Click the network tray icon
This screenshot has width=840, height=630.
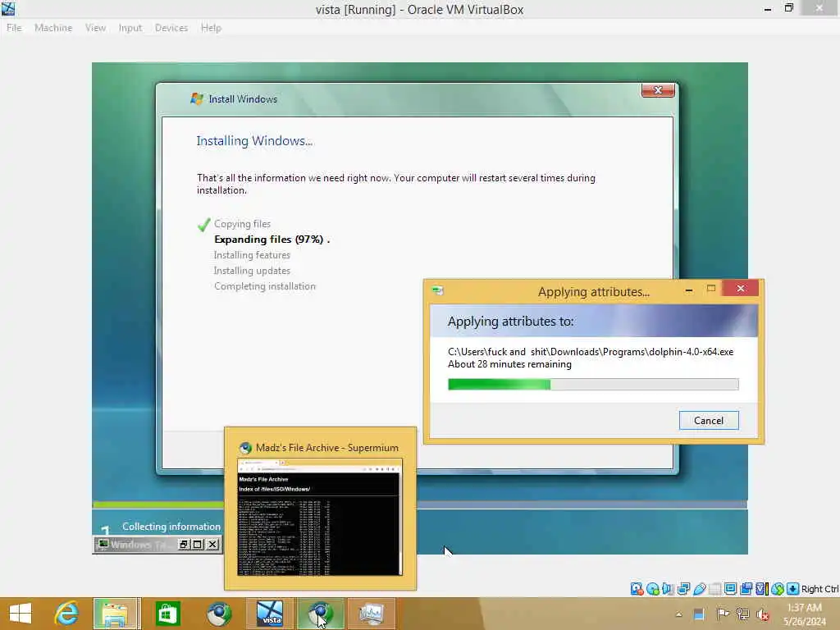tap(742, 614)
